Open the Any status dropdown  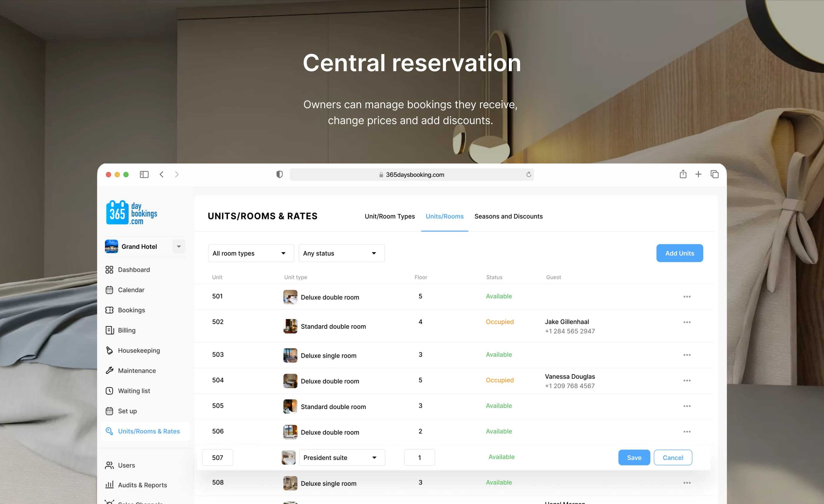coord(341,253)
